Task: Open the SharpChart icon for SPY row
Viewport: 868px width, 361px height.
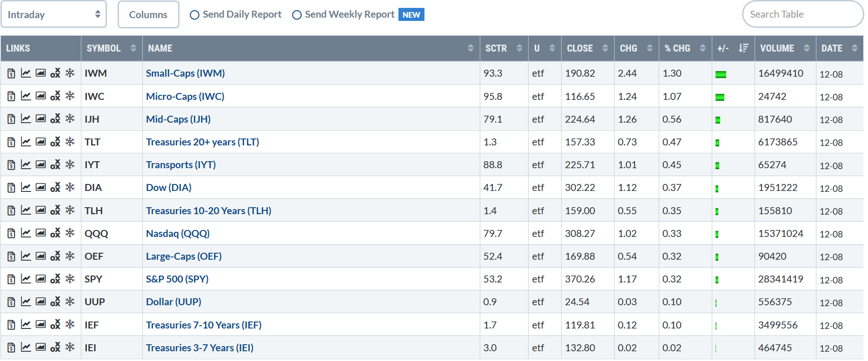Action: 26,279
